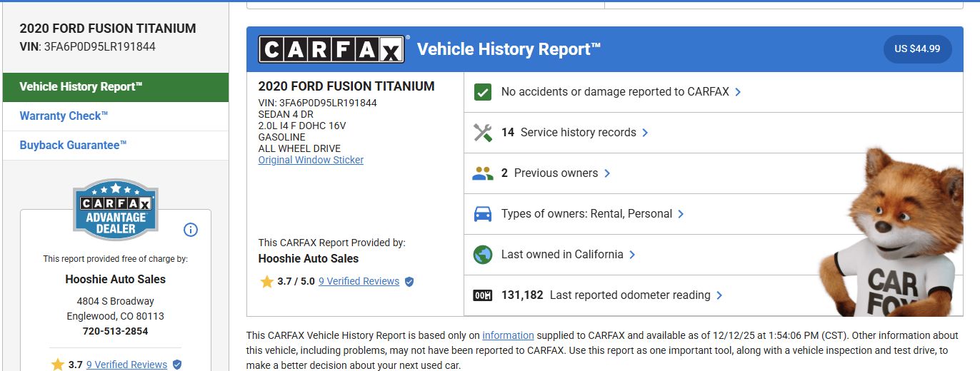Click the globe last owned icon
Screen dimensions: 980x371
[483, 255]
